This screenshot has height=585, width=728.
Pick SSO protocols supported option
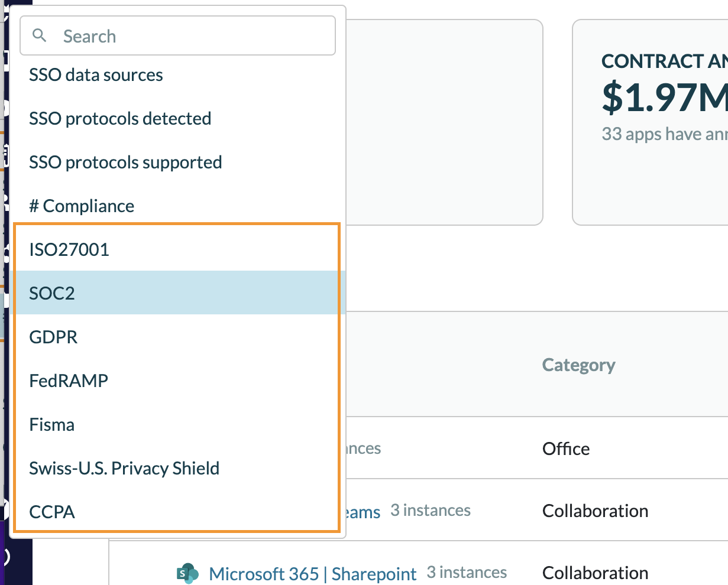(125, 162)
